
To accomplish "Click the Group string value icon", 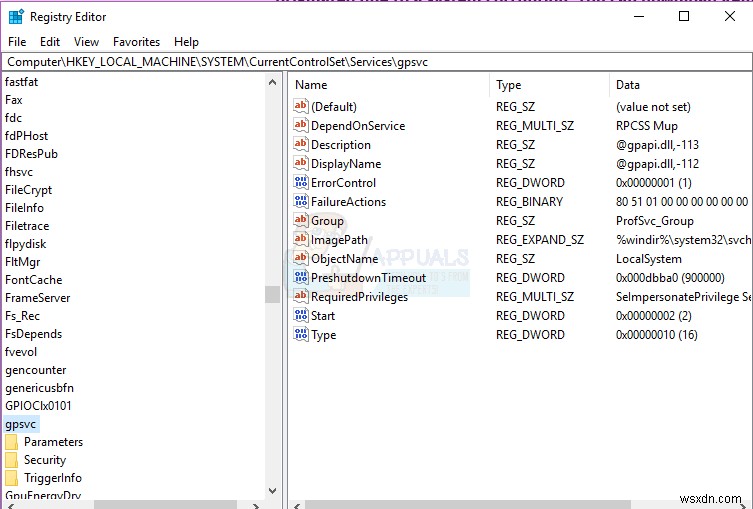I will click(x=301, y=220).
